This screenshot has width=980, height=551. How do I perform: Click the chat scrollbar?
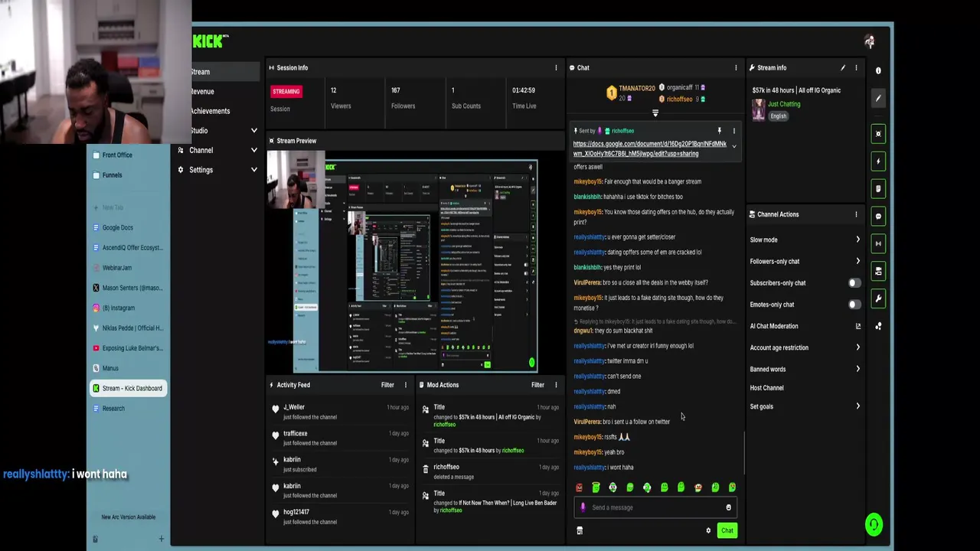pos(743,453)
